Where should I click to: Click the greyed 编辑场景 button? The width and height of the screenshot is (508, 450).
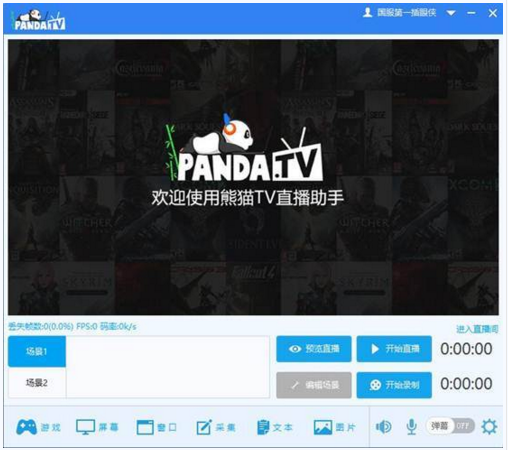314,385
